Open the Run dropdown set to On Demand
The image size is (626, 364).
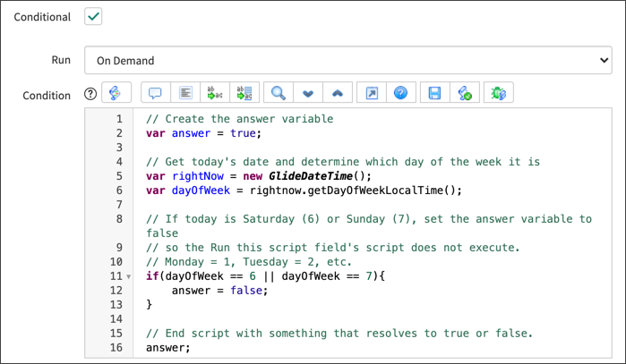point(347,61)
